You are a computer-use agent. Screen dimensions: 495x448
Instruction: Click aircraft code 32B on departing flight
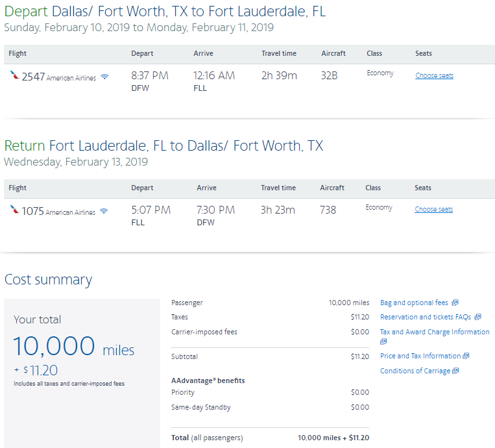point(329,75)
